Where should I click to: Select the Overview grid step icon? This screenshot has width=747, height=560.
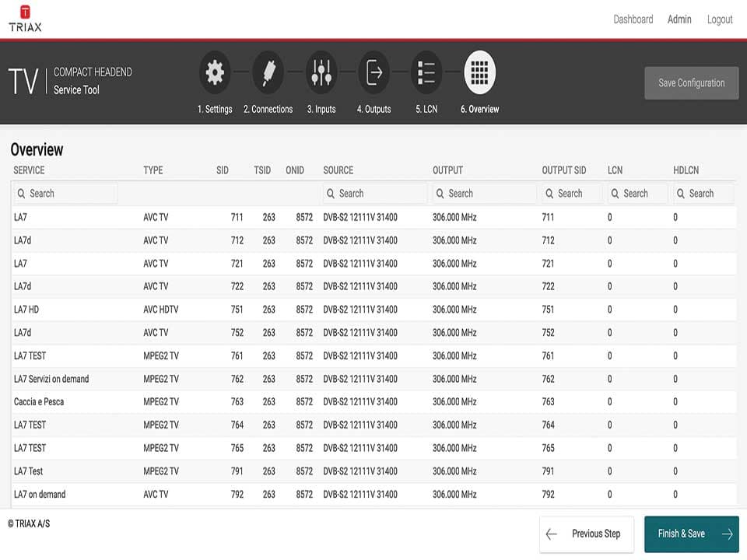point(479,72)
